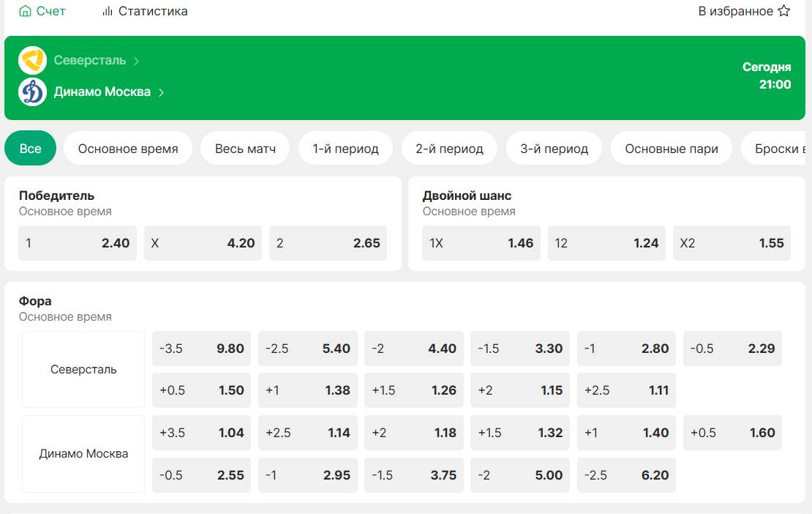Open the Весь матч filter tab

[x=245, y=149]
